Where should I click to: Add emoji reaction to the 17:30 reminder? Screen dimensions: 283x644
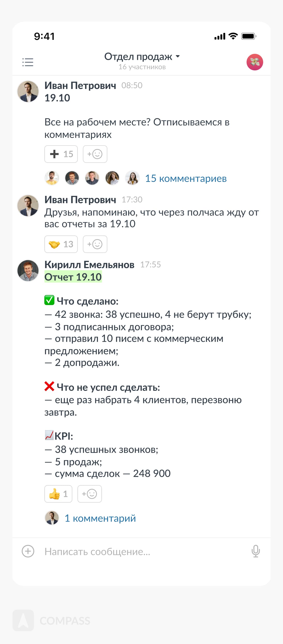95,244
